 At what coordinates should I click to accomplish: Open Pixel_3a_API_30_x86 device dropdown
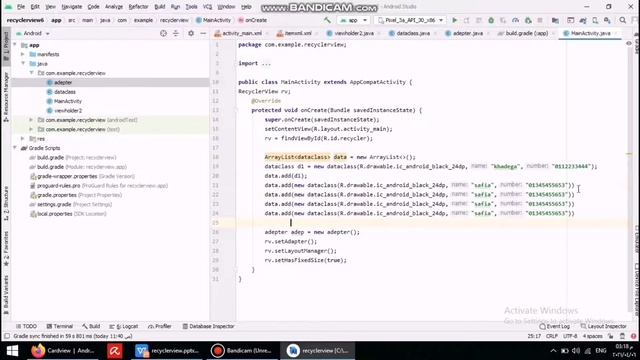410,20
